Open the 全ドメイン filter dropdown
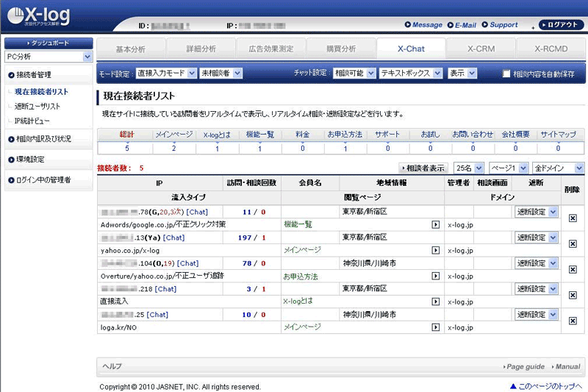Image resolution: width=588 pixels, height=392 pixels. [x=559, y=168]
